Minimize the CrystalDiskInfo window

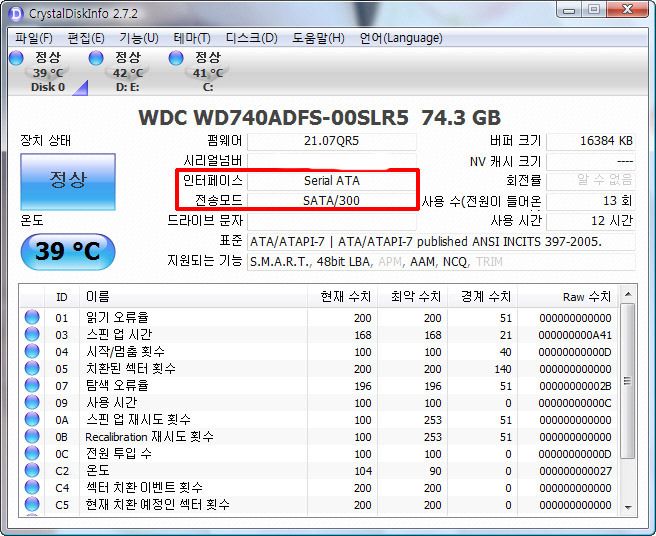(x=570, y=9)
